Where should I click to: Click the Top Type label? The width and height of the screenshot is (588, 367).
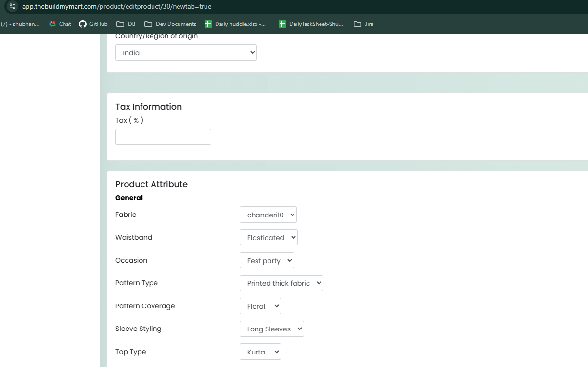pyautogui.click(x=131, y=352)
